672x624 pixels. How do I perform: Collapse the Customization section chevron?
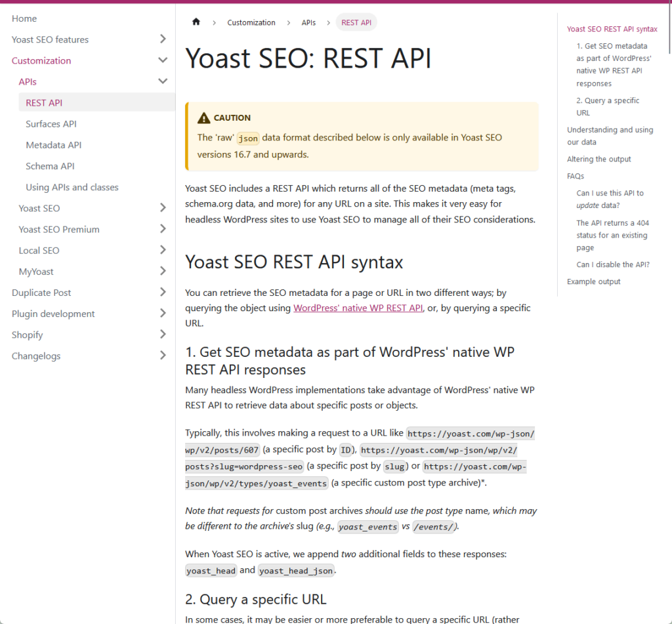point(163,60)
